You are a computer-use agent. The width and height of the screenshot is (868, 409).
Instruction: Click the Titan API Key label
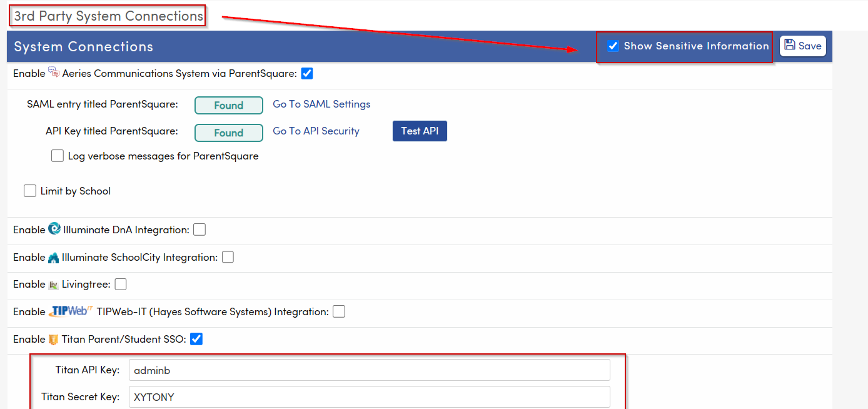(88, 370)
